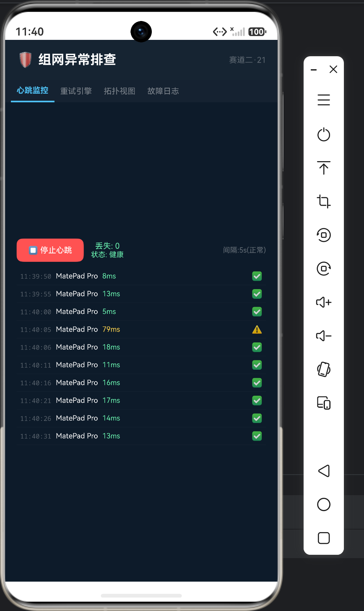This screenshot has height=611, width=364.
Task: Click the shake device icon
Action: click(324, 369)
